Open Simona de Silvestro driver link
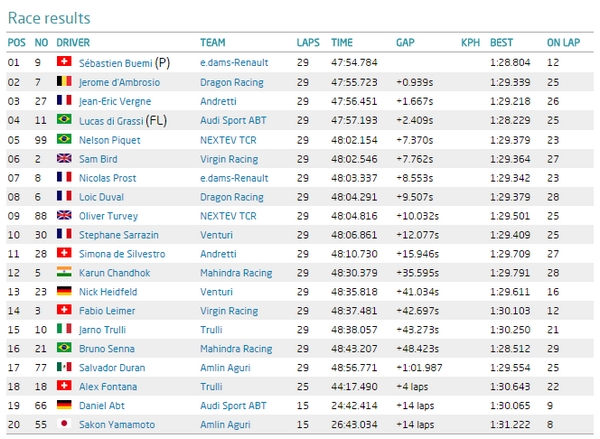This screenshot has width=600, height=439. (122, 254)
